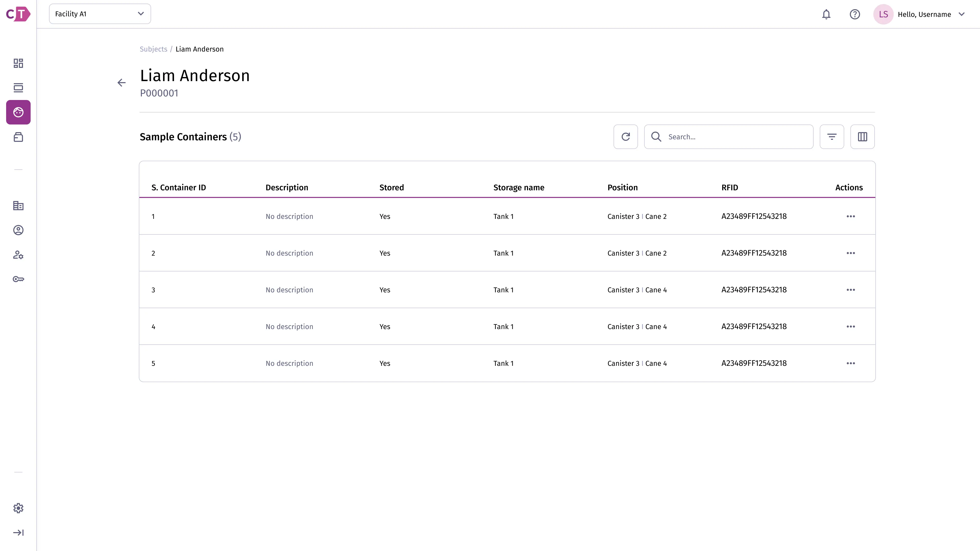This screenshot has width=980, height=551.
Task: Refresh the Sample Containers table
Action: click(x=626, y=136)
